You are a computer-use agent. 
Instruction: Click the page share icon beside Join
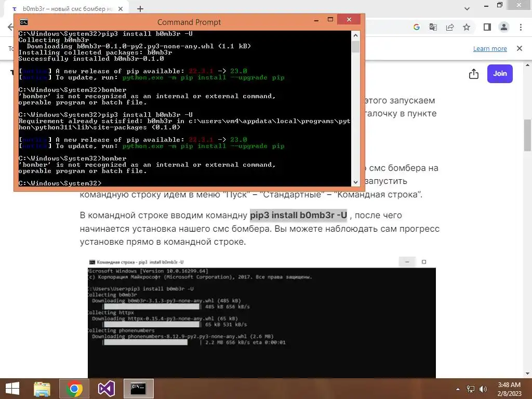coord(474,74)
